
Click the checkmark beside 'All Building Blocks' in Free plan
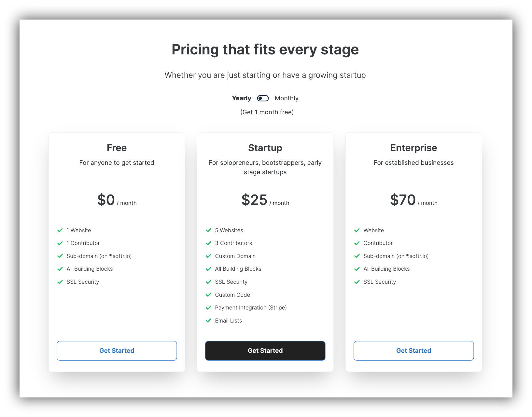[x=60, y=269]
